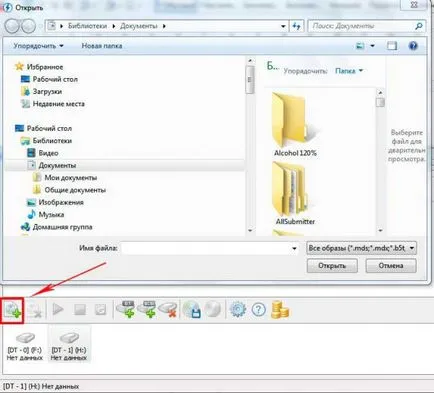434x393 pixels.
Task: Click the Burn disc icon
Action: click(212, 310)
